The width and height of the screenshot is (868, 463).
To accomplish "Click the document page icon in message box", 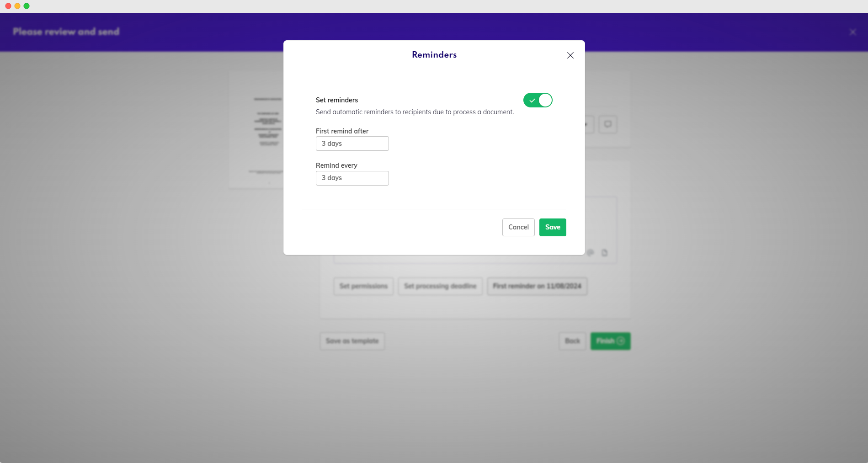I will (604, 253).
